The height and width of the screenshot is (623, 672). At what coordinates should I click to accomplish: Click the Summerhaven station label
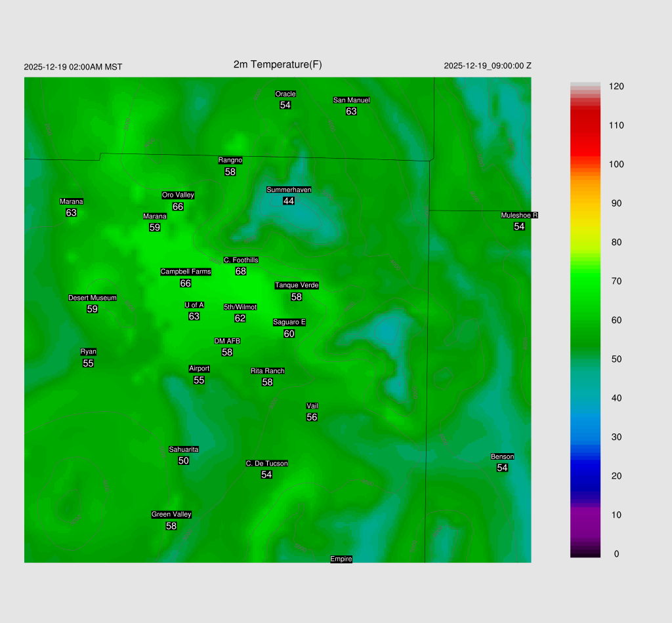[x=289, y=190]
